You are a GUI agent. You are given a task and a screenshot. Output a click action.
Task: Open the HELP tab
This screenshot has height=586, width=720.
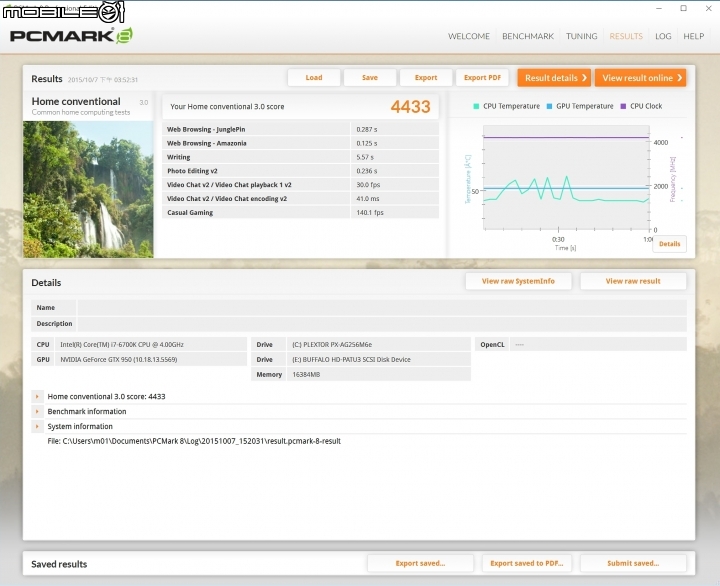point(693,36)
